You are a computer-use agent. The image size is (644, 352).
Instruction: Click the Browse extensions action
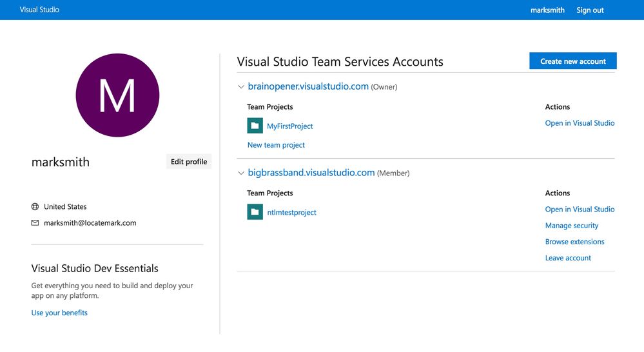(574, 242)
